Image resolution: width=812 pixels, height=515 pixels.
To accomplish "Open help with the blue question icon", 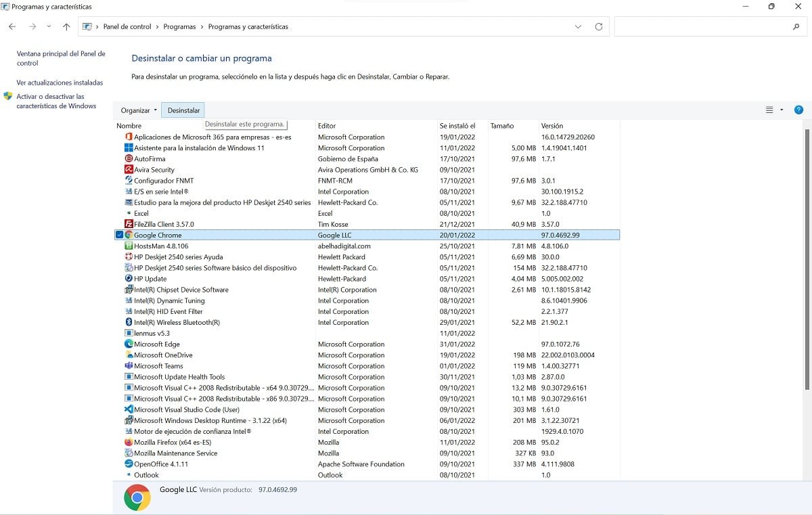I will pos(798,110).
